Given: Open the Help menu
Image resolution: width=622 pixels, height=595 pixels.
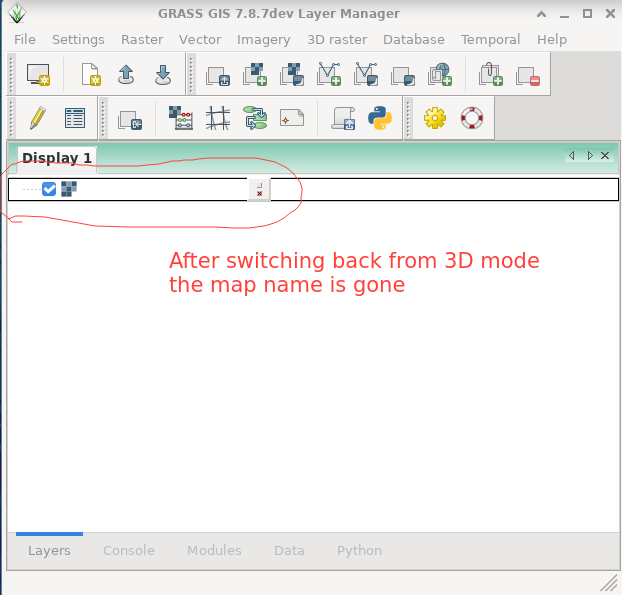Looking at the screenshot, I should 552,40.
